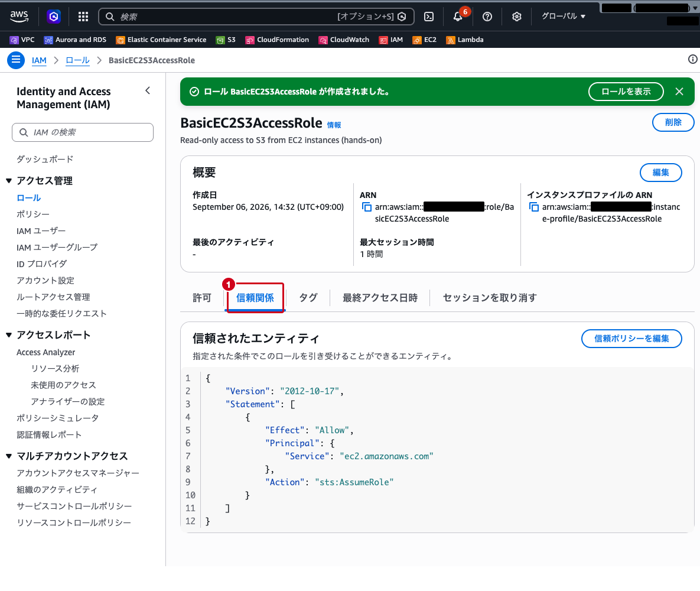Open 認証情報レポート in the sidebar
Image resolution: width=700 pixels, height=591 pixels.
pyautogui.click(x=49, y=434)
